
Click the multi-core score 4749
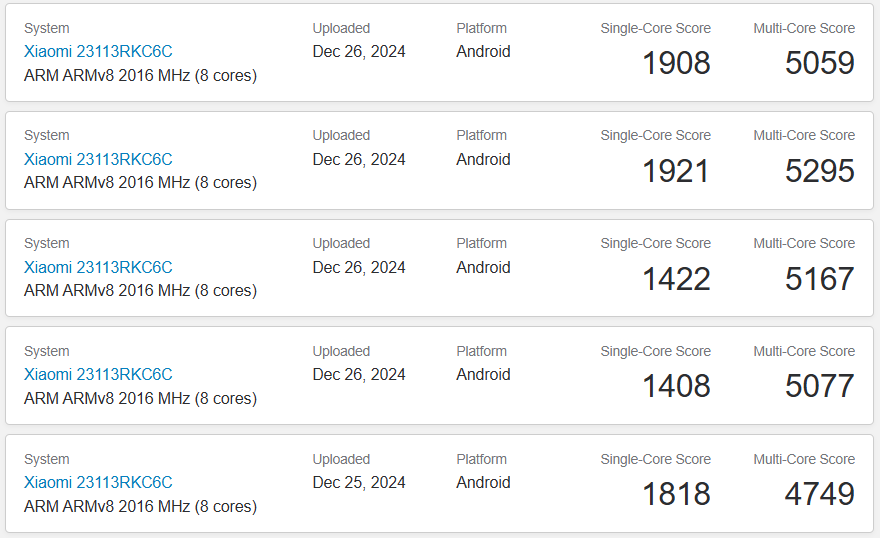pyautogui.click(x=819, y=494)
